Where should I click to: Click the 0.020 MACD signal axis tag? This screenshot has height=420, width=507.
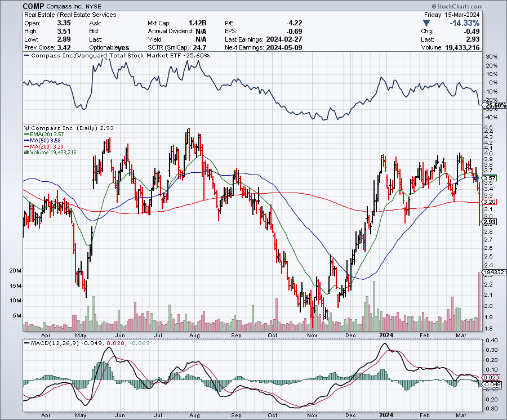point(491,378)
